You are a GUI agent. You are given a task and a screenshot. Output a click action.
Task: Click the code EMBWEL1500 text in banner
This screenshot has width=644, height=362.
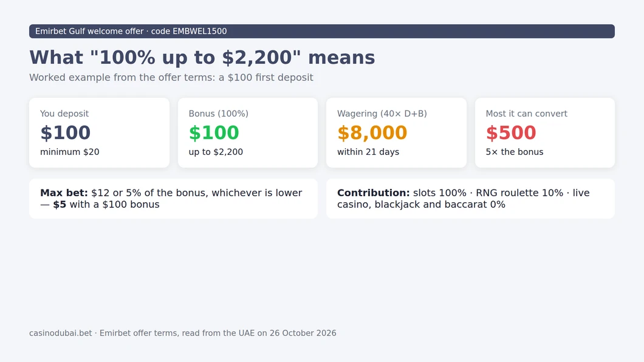pyautogui.click(x=189, y=31)
